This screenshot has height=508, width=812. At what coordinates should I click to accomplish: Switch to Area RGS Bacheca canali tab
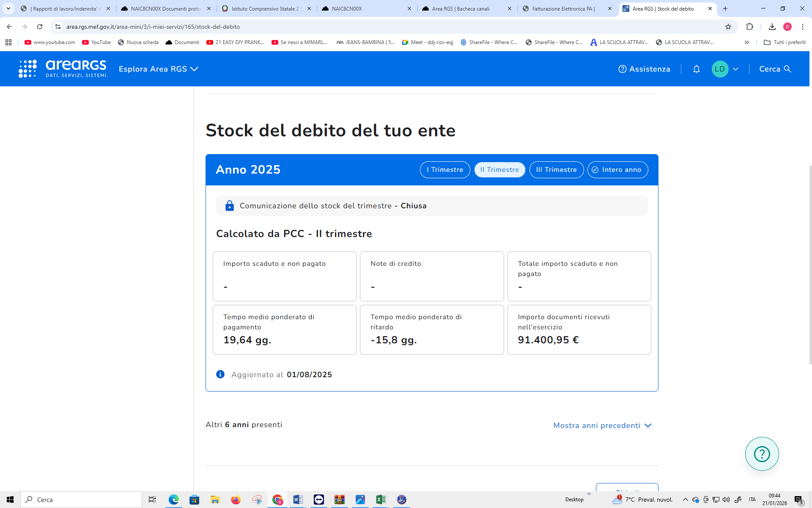pyautogui.click(x=461, y=8)
